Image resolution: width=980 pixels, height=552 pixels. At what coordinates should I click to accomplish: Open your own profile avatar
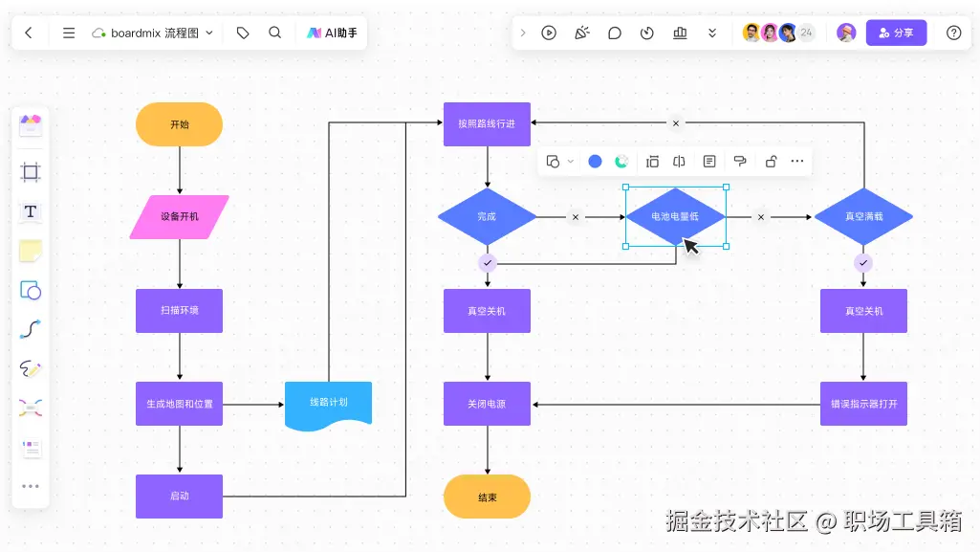(846, 33)
